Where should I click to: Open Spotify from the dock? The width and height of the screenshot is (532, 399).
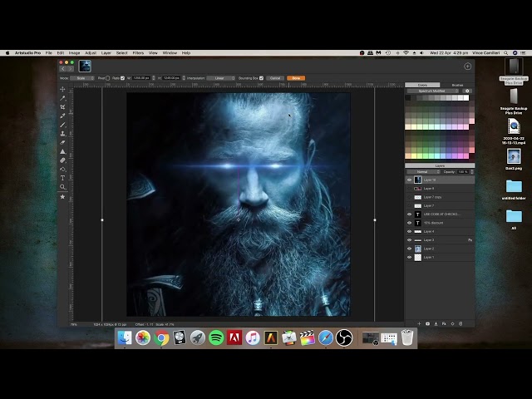[x=216, y=337]
